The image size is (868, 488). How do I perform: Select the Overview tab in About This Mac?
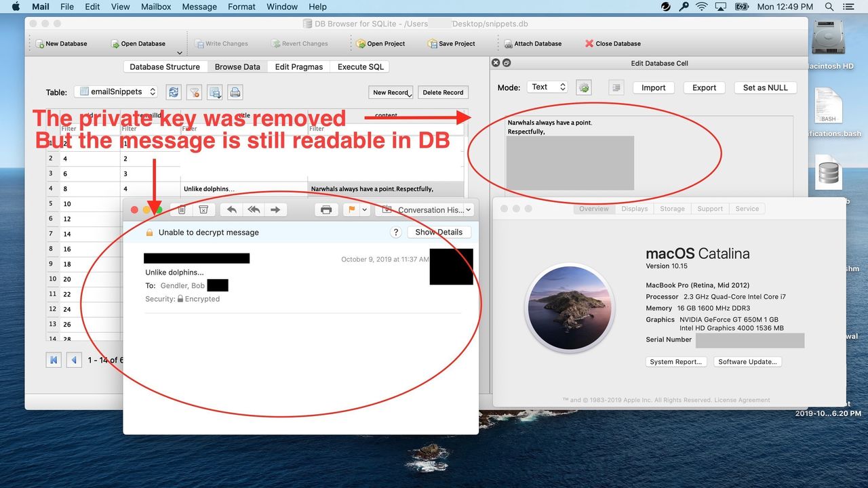coord(594,209)
